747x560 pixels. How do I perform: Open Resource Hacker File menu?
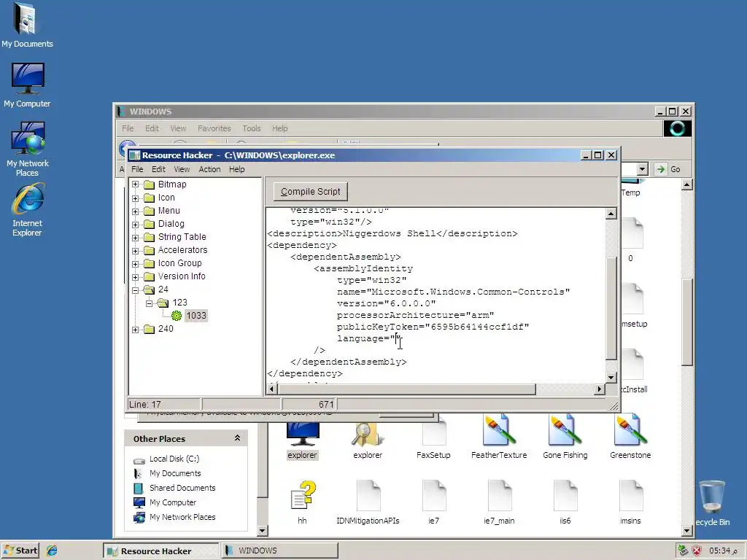click(137, 169)
